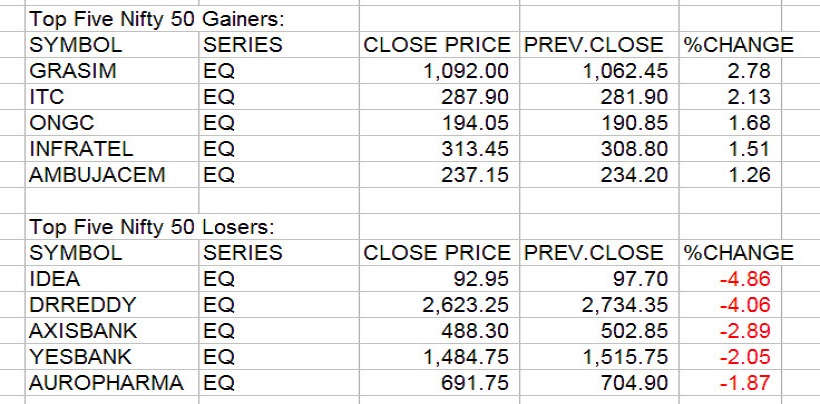Select GRASIM close price 1,092.00

click(x=466, y=71)
